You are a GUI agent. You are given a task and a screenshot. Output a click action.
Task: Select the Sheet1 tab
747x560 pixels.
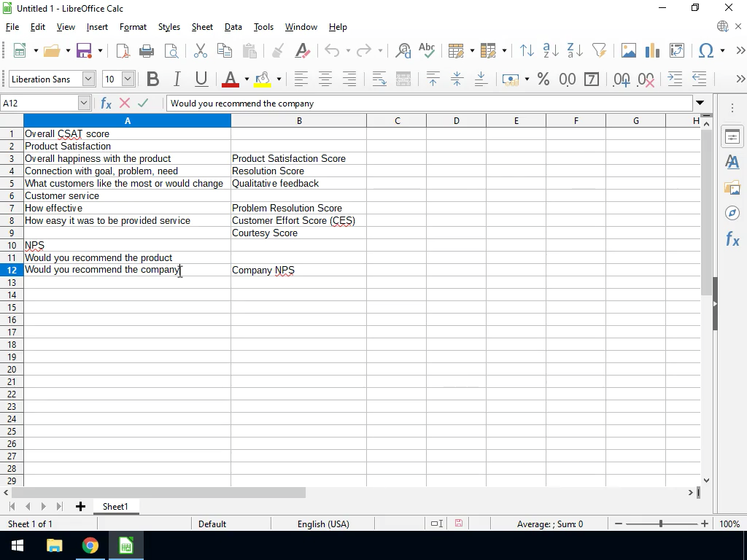[115, 507]
